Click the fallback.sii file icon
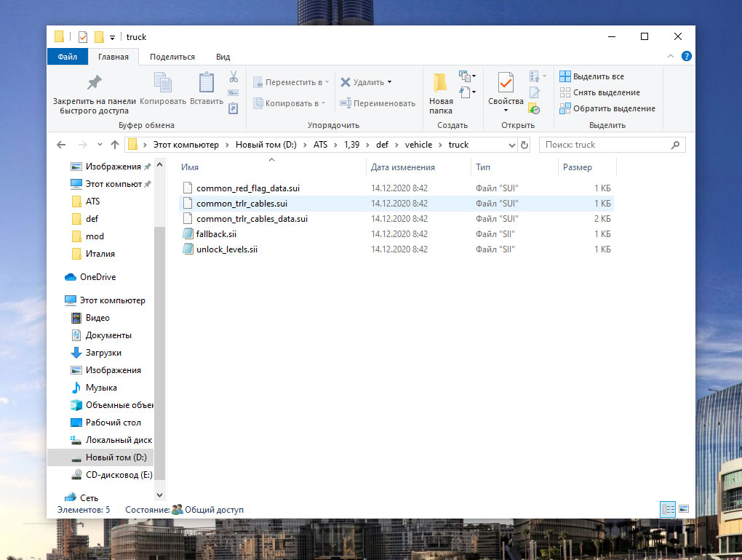Image resolution: width=742 pixels, height=560 pixels. pos(188,233)
